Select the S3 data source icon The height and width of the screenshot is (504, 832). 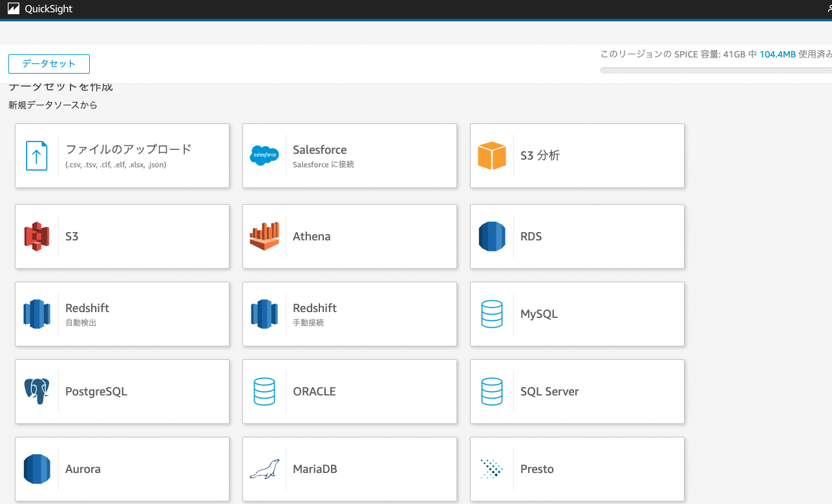point(37,236)
